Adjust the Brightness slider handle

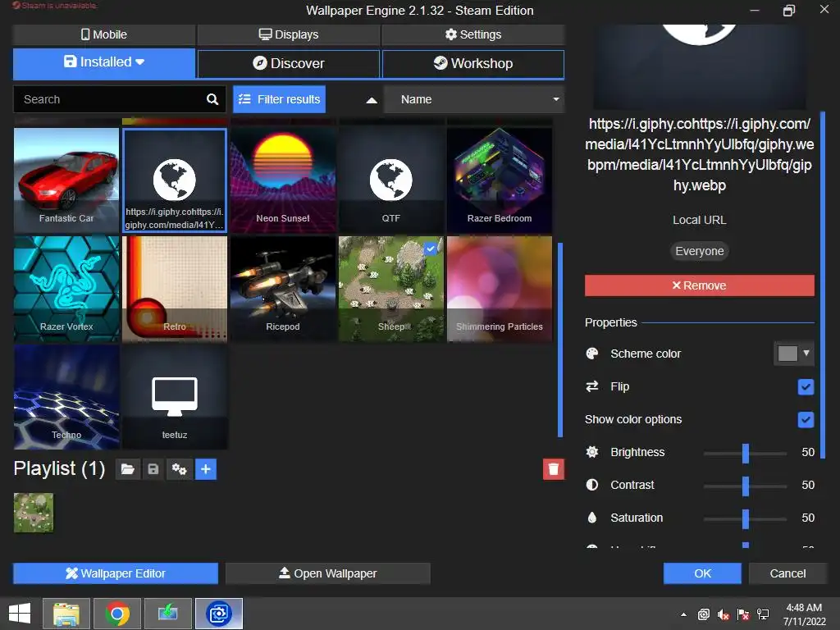745,453
